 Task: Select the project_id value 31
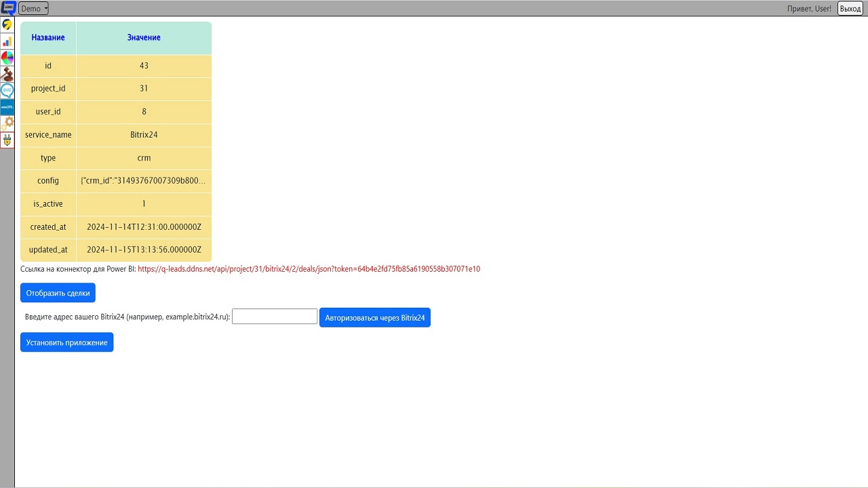click(x=144, y=89)
